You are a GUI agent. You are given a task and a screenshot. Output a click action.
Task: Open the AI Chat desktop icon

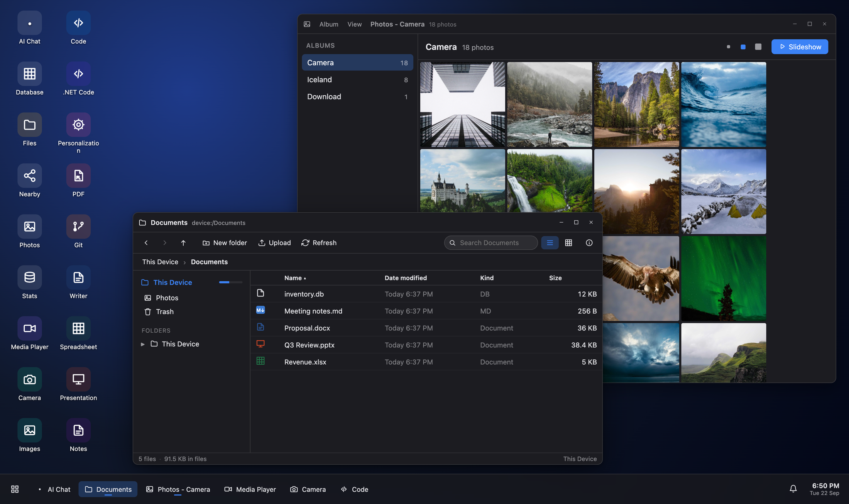pyautogui.click(x=30, y=28)
